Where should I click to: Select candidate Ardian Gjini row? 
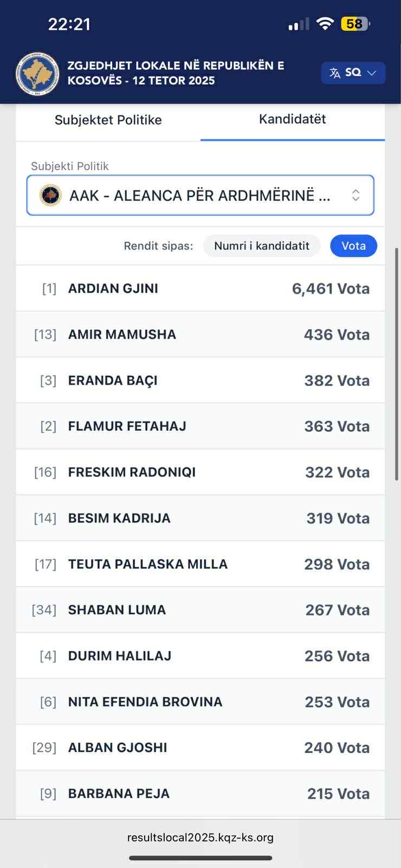click(x=200, y=289)
